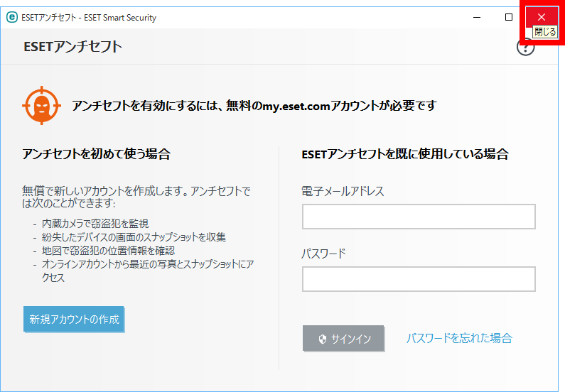Click text 紛失したデバイスの画面のスナップショットを収集
The width and height of the screenshot is (565, 392).
coord(134,237)
